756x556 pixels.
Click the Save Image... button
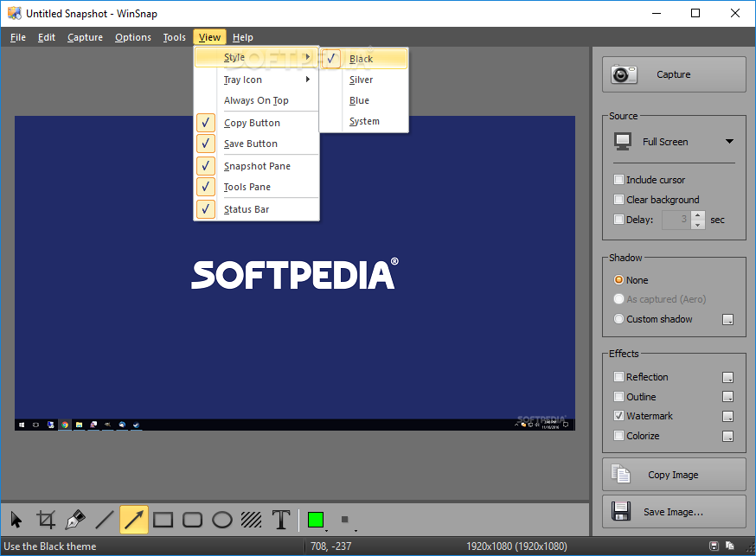click(x=674, y=512)
